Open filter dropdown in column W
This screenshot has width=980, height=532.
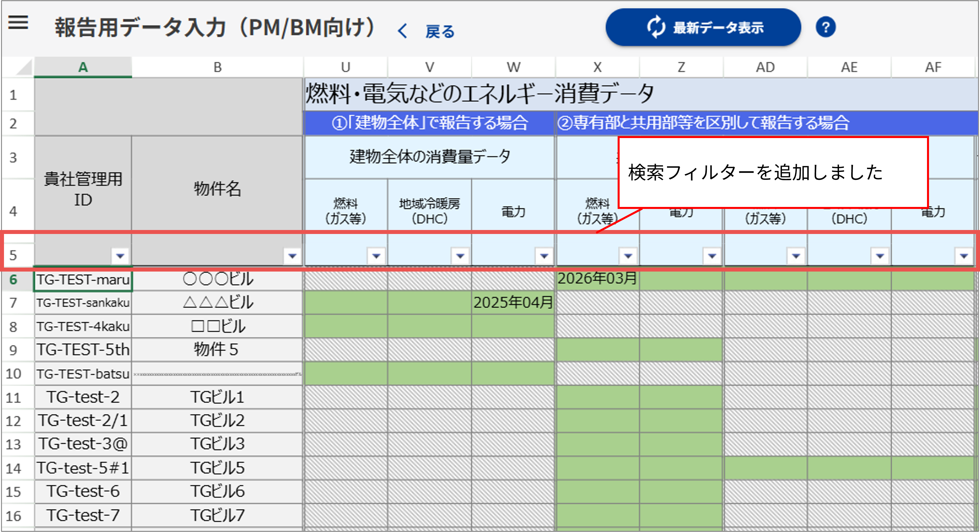(544, 256)
